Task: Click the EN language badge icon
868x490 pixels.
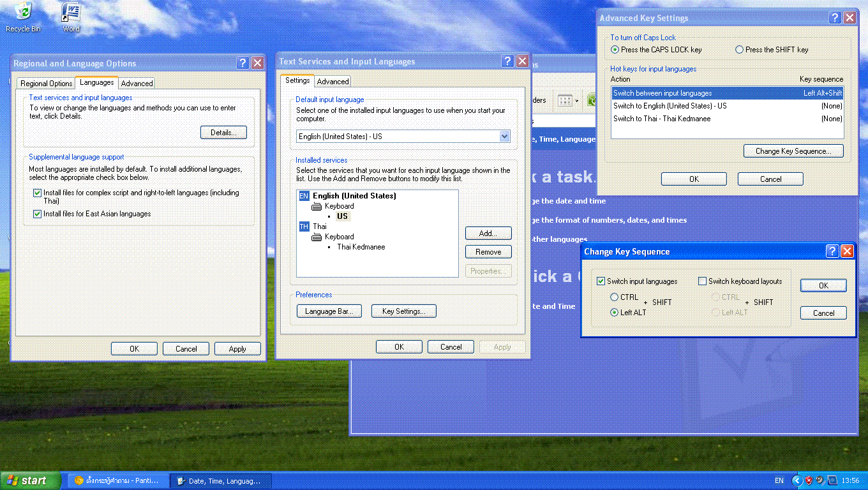Action: tap(304, 196)
